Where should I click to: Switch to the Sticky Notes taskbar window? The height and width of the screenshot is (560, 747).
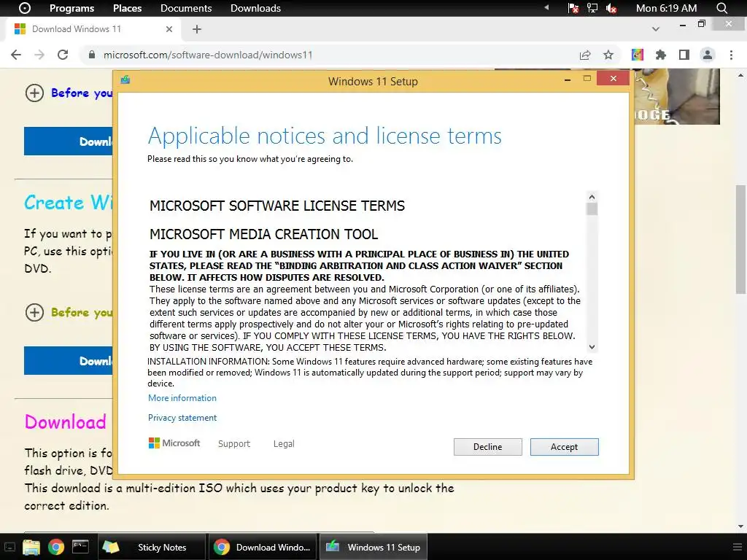[151, 547]
